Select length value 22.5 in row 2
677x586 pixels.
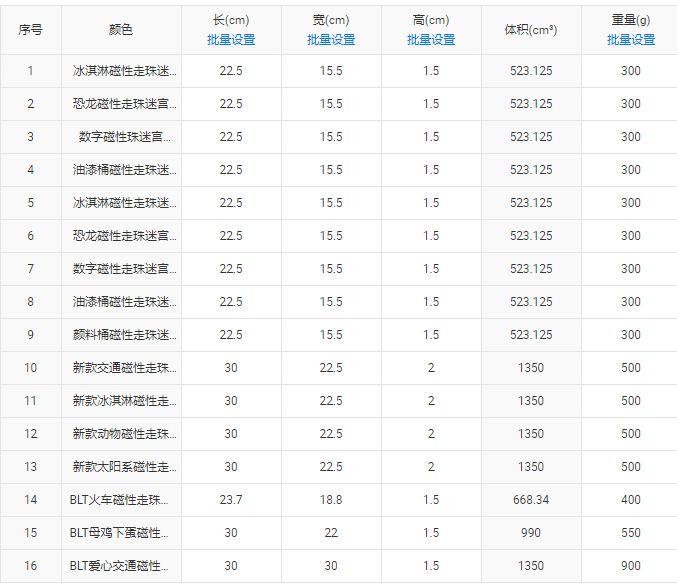pyautogui.click(x=231, y=104)
